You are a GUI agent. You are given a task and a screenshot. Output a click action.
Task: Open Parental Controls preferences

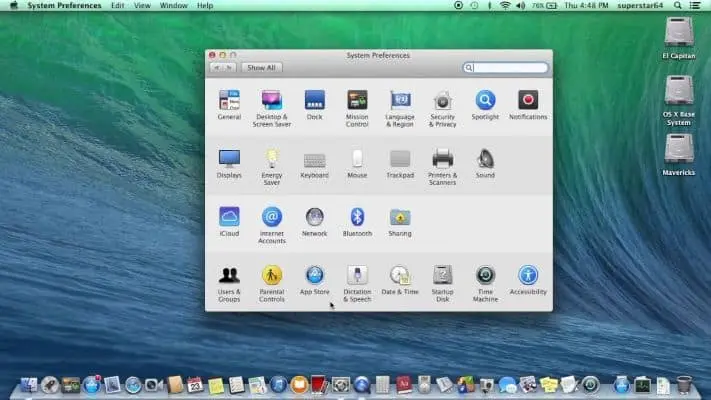tap(272, 284)
